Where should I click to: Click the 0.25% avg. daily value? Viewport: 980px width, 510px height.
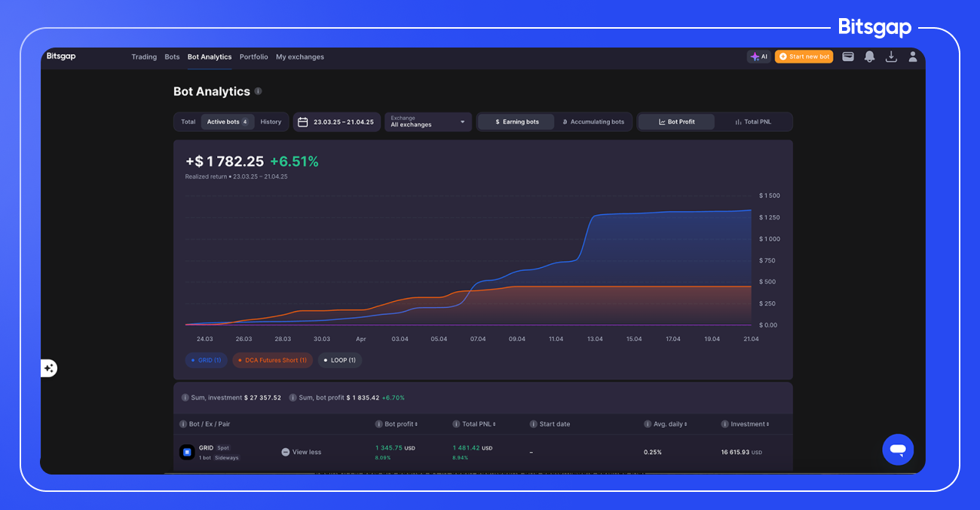pos(653,452)
